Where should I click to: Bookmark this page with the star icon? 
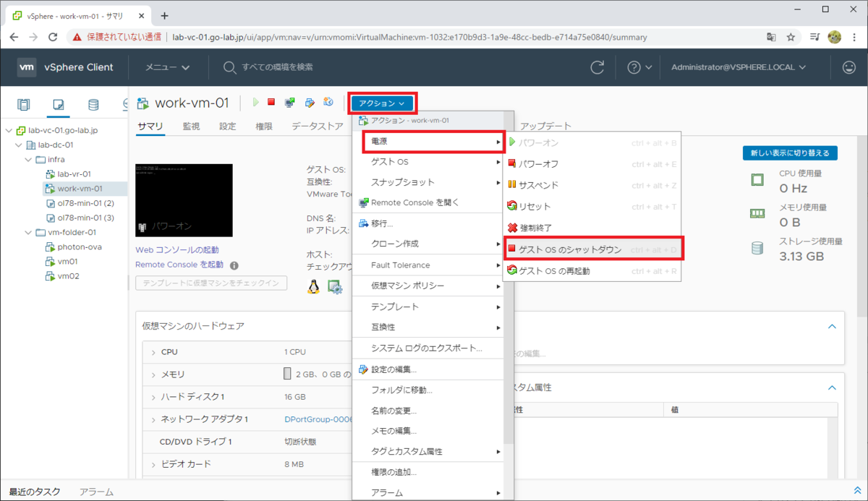pyautogui.click(x=791, y=37)
